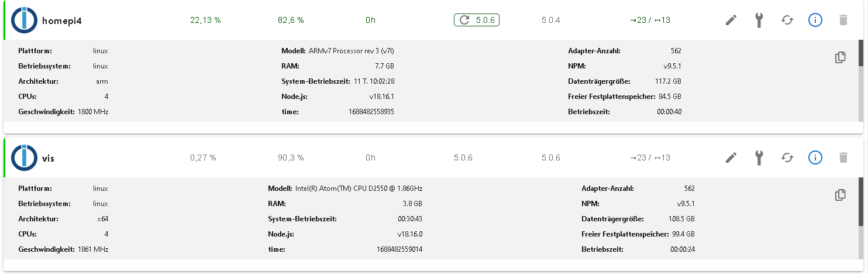Screen dimensions: 868x274
Task: Copy homepi4 host details to clipboard
Action: pos(841,57)
